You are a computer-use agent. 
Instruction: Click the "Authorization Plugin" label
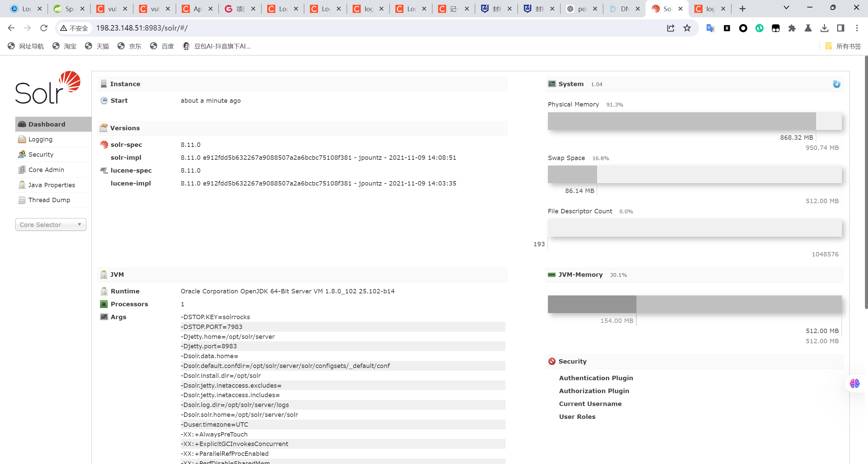click(594, 391)
